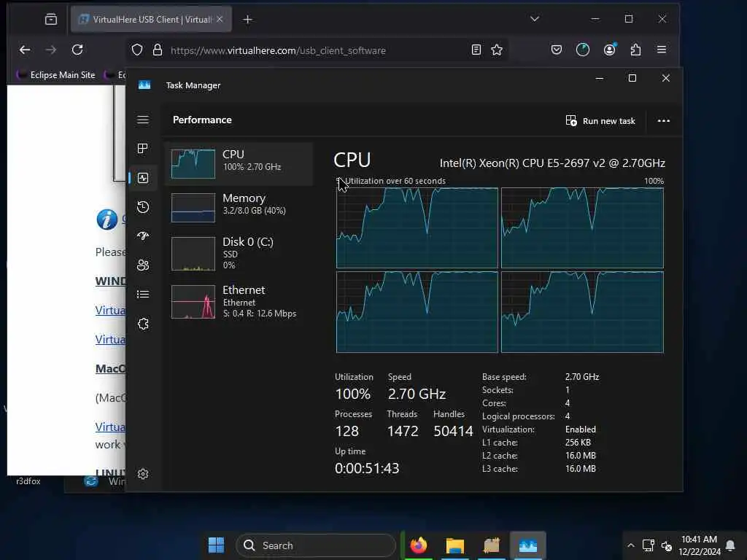Open Users page in Task Manager sidebar
The width and height of the screenshot is (747, 560).
coord(143,265)
